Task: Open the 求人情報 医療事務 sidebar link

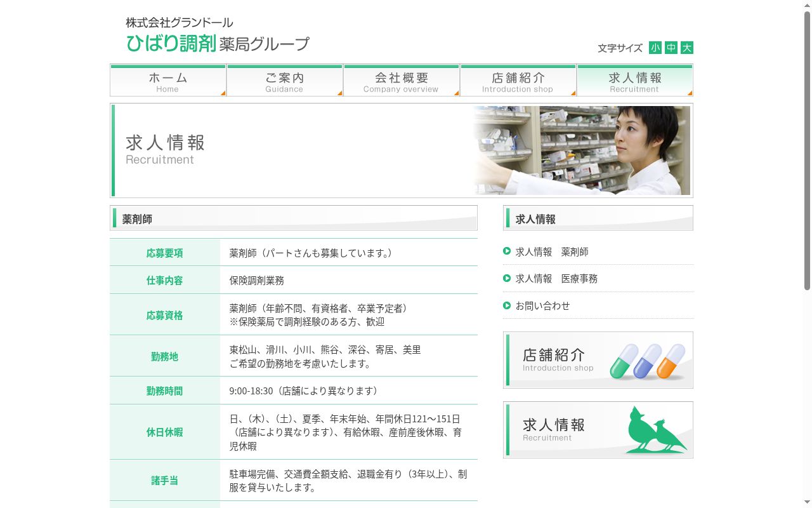Action: pos(556,279)
